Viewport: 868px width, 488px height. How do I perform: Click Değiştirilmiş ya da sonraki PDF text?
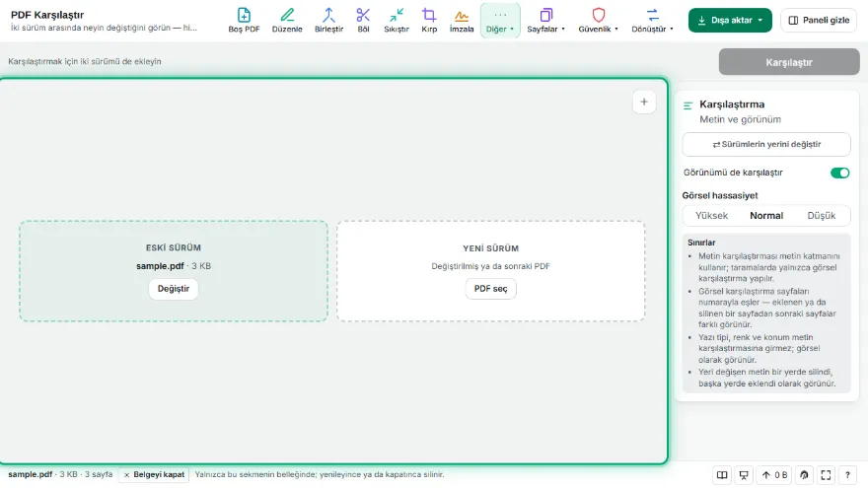click(490, 266)
